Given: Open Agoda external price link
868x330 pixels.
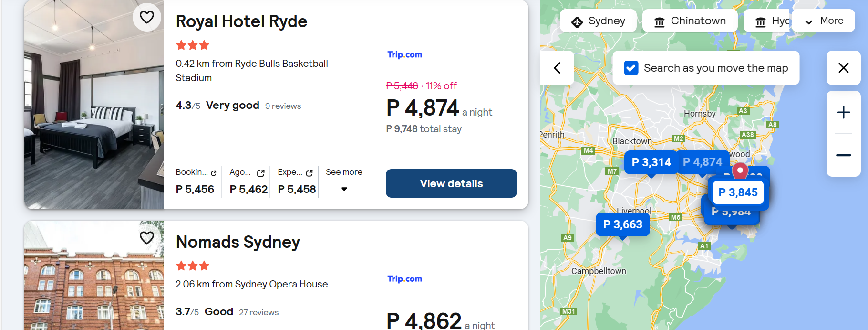Looking at the screenshot, I should 248,181.
